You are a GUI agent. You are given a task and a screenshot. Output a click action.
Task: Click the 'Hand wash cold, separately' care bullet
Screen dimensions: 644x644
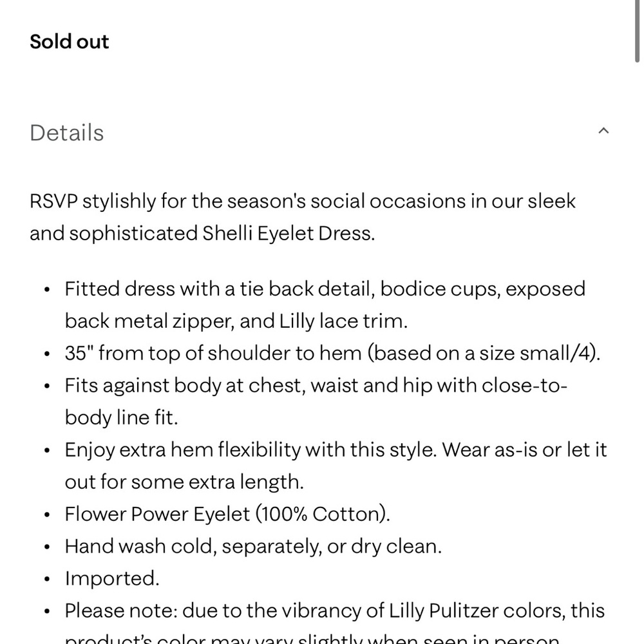(253, 546)
